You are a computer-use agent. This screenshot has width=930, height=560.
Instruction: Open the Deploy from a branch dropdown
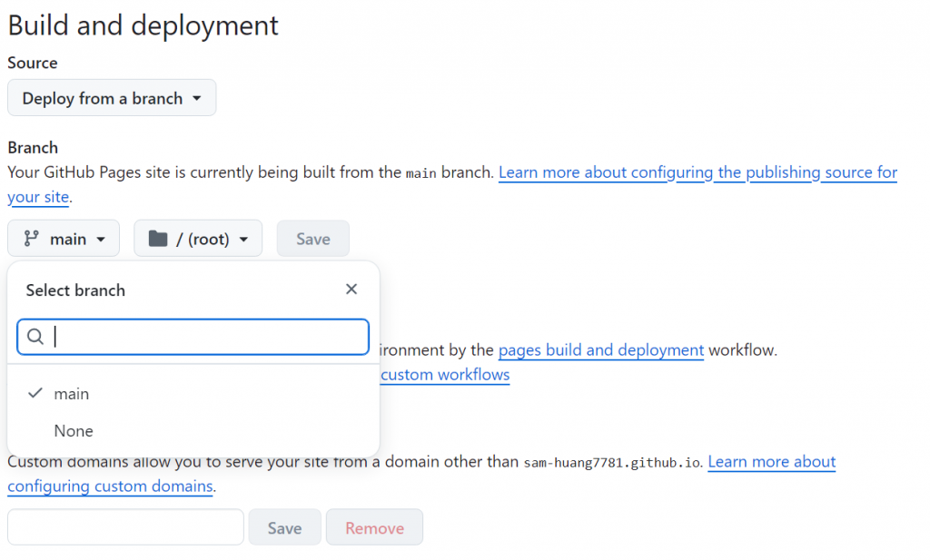pos(112,98)
